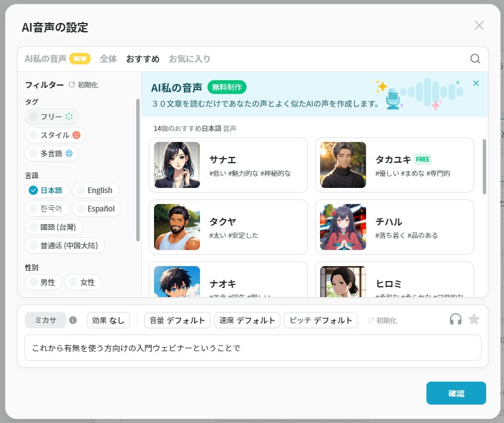
Task: Click the banner description about 30文章
Action: tap(266, 104)
